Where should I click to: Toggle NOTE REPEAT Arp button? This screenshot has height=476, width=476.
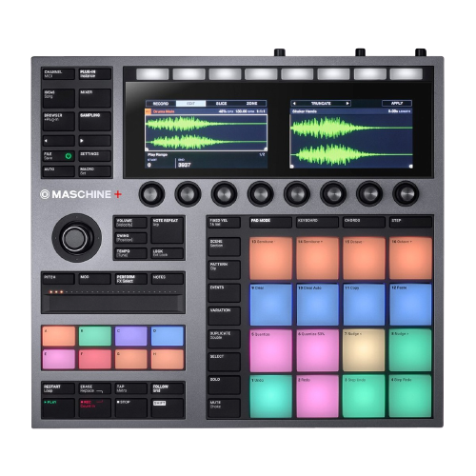168,230
